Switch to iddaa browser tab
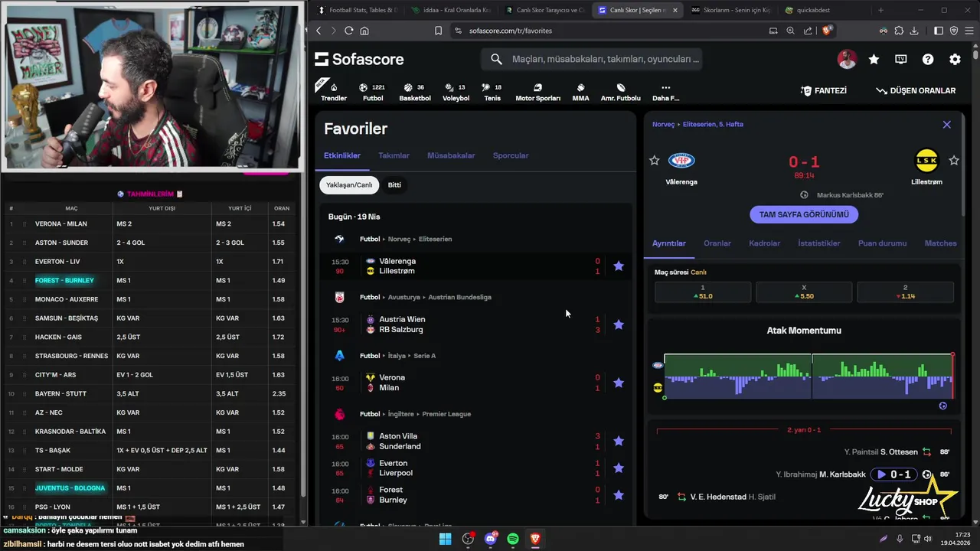980x551 pixels. click(451, 10)
